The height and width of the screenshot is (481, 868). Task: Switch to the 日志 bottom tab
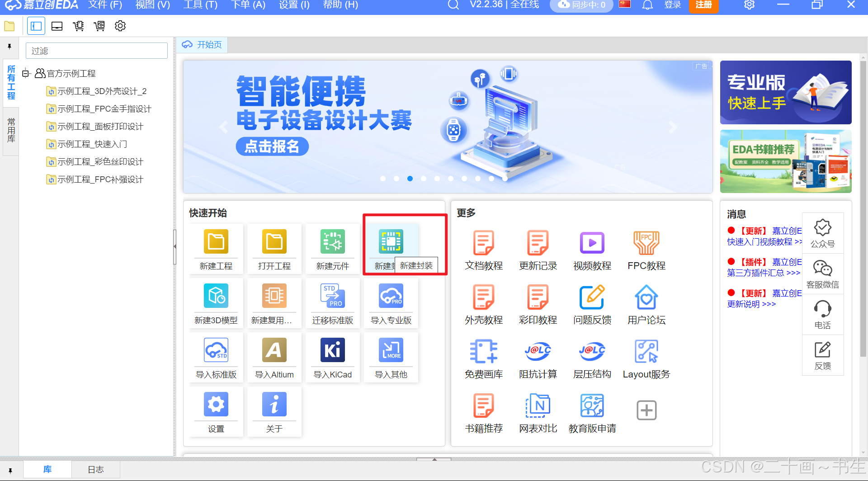point(96,470)
